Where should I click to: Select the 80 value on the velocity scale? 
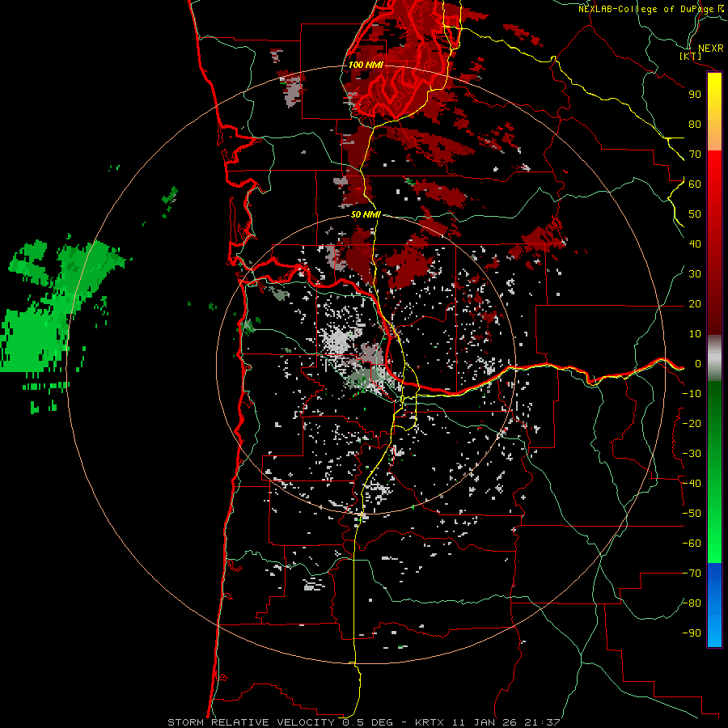pyautogui.click(x=695, y=125)
